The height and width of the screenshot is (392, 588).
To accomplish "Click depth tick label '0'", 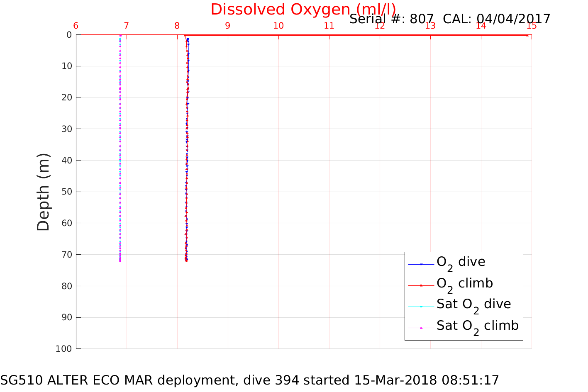I will click(x=69, y=35).
